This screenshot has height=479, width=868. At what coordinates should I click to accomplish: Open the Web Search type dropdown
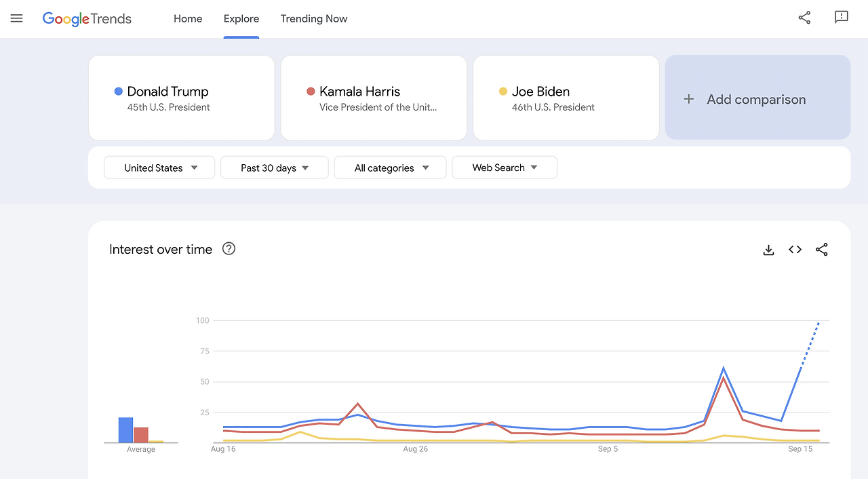pyautogui.click(x=505, y=168)
